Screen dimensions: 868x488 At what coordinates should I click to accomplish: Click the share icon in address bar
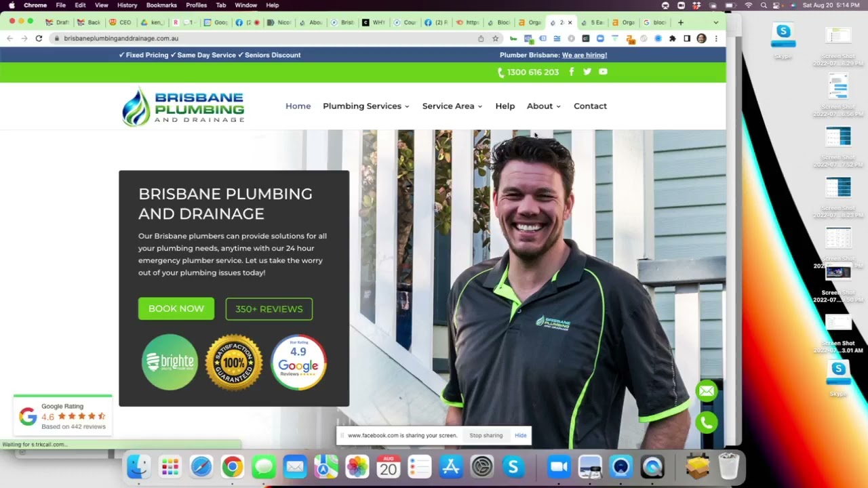pyautogui.click(x=481, y=39)
